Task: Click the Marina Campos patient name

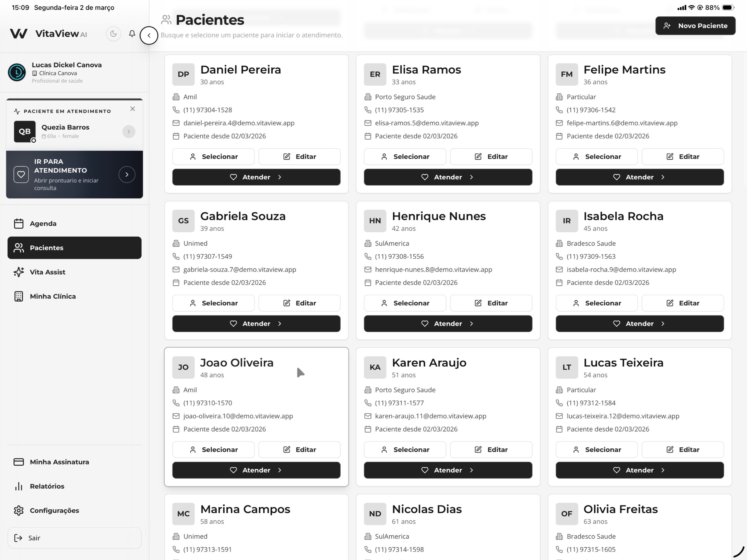Action: (245, 509)
